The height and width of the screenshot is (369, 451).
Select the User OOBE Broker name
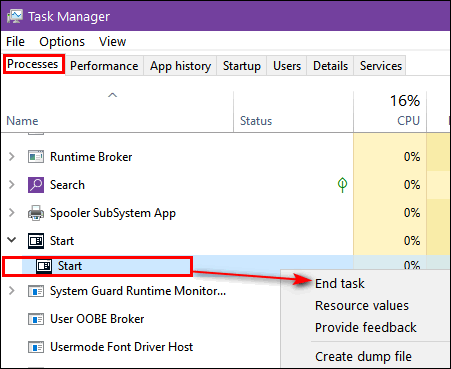97,319
